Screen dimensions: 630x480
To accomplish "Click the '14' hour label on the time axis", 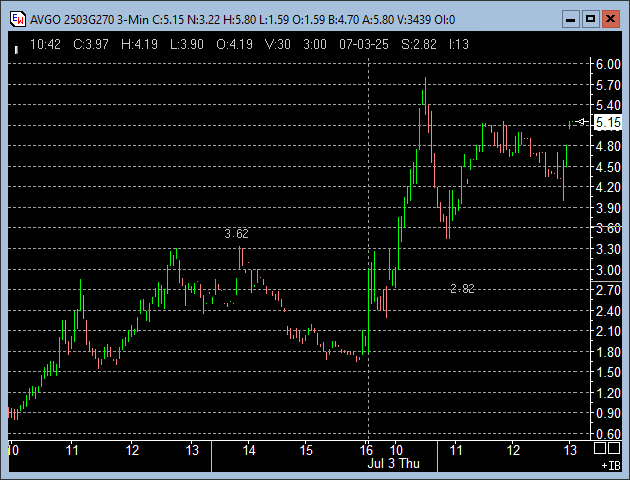I will [249, 450].
